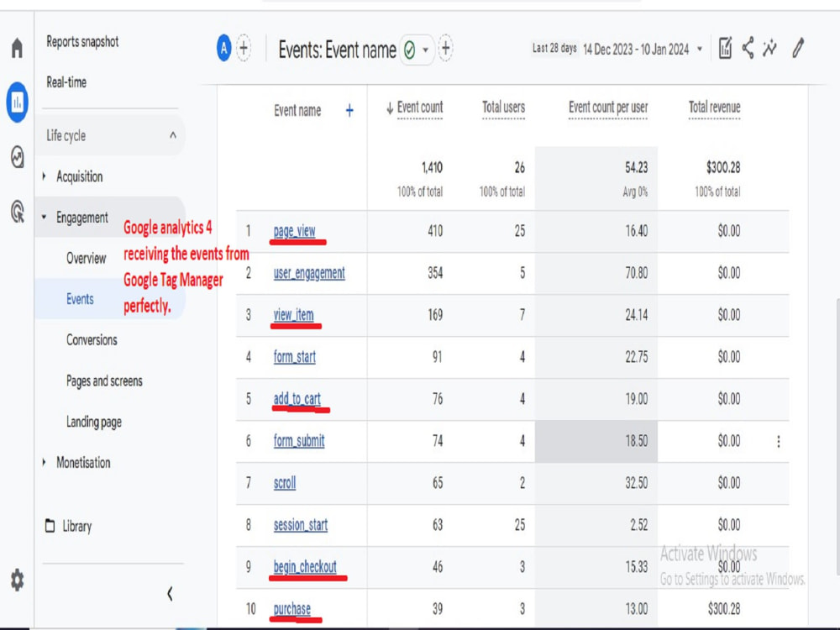Open the add_to_cart event link
The height and width of the screenshot is (630, 840).
[297, 398]
